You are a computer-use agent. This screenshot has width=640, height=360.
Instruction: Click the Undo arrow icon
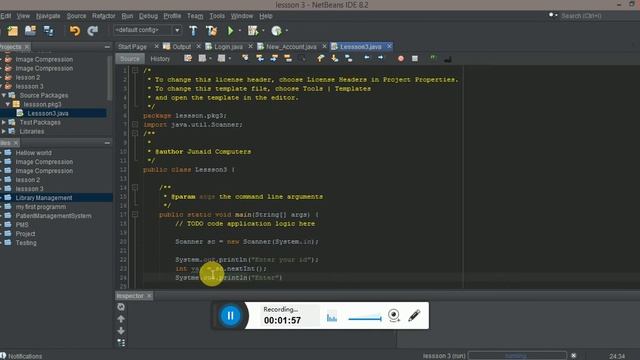click(74, 31)
